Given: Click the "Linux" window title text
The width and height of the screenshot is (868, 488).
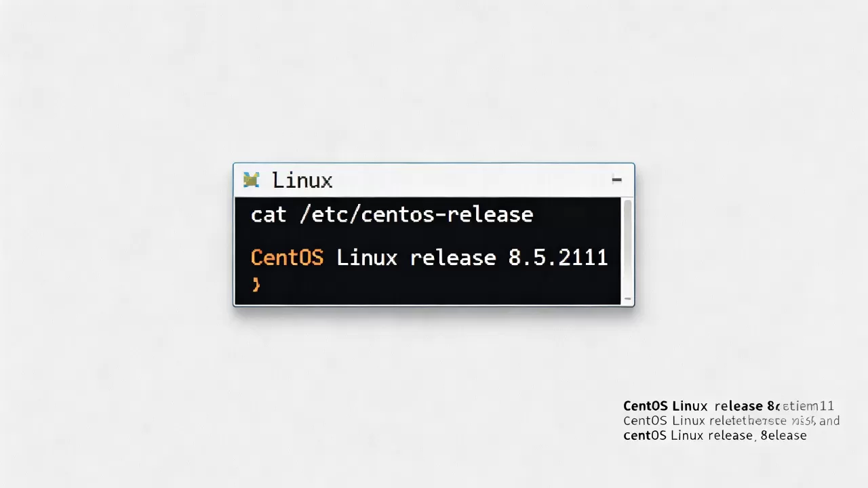Looking at the screenshot, I should coord(302,180).
